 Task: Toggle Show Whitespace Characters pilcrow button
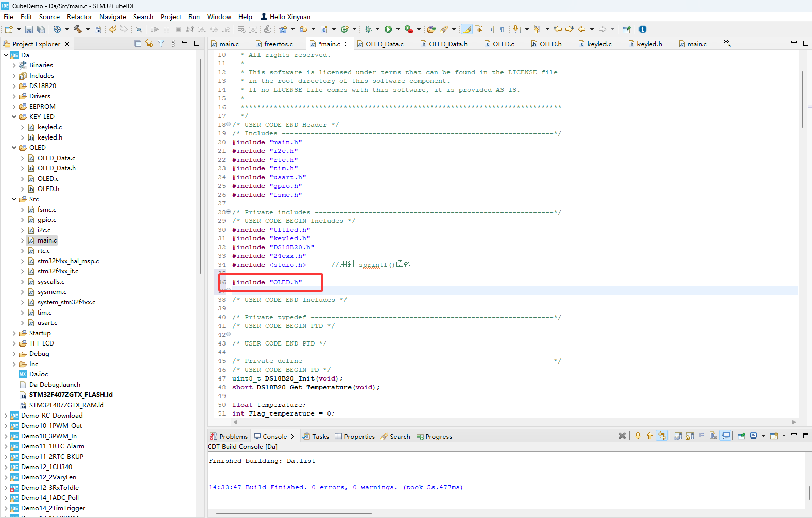tap(502, 29)
